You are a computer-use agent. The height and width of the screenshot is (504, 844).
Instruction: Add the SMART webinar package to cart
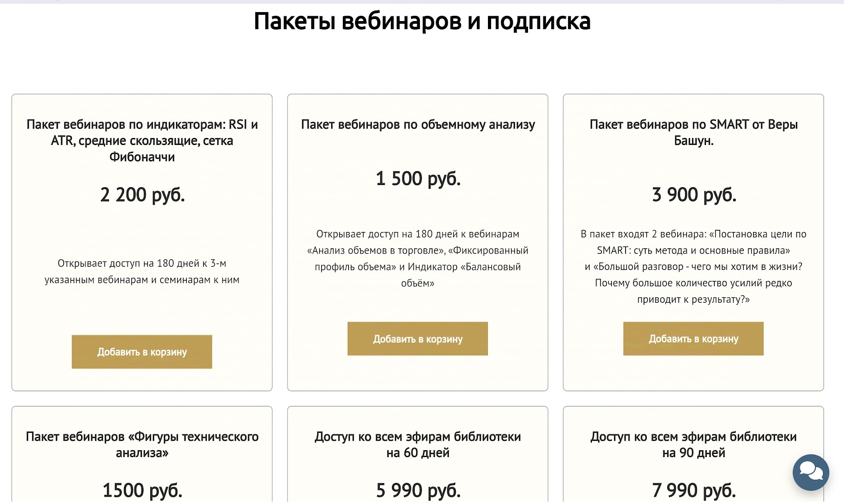693,338
